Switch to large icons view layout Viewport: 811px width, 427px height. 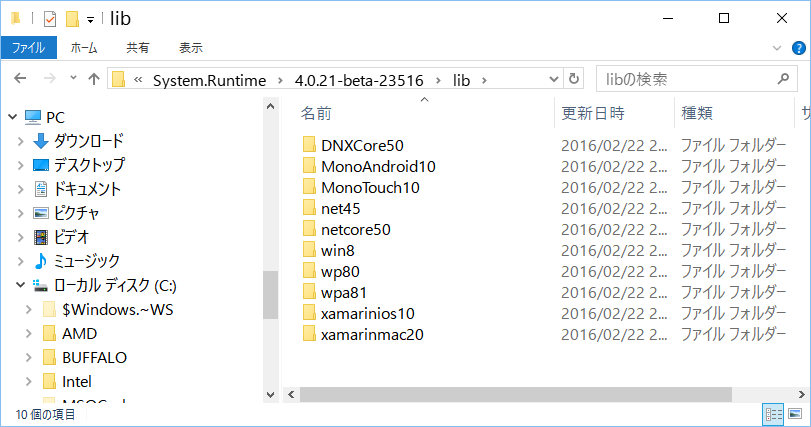pyautogui.click(x=795, y=415)
